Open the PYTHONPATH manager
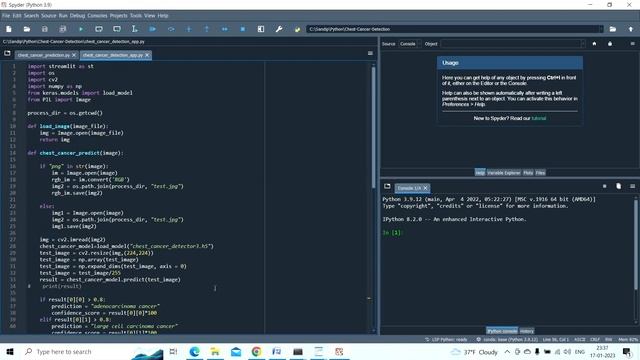 coord(297,29)
